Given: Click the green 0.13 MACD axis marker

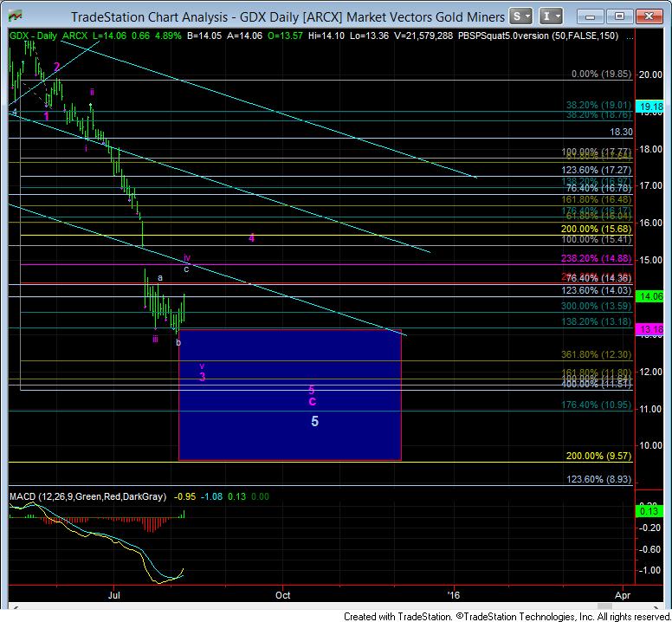Looking at the screenshot, I should [650, 511].
